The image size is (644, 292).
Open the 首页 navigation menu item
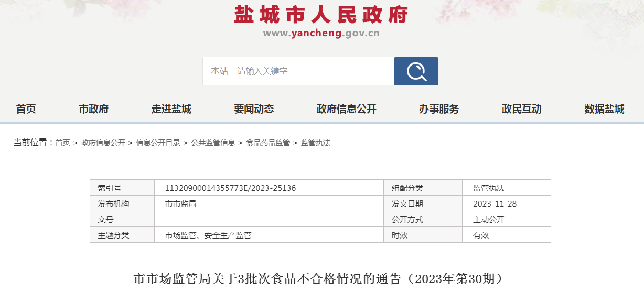tap(26, 109)
